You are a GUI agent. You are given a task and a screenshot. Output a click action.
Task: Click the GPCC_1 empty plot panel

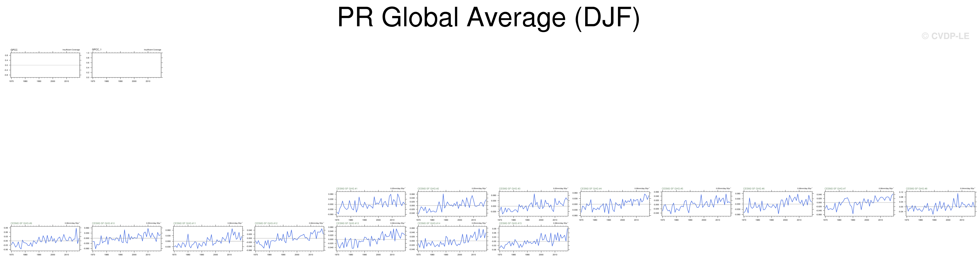(127, 65)
